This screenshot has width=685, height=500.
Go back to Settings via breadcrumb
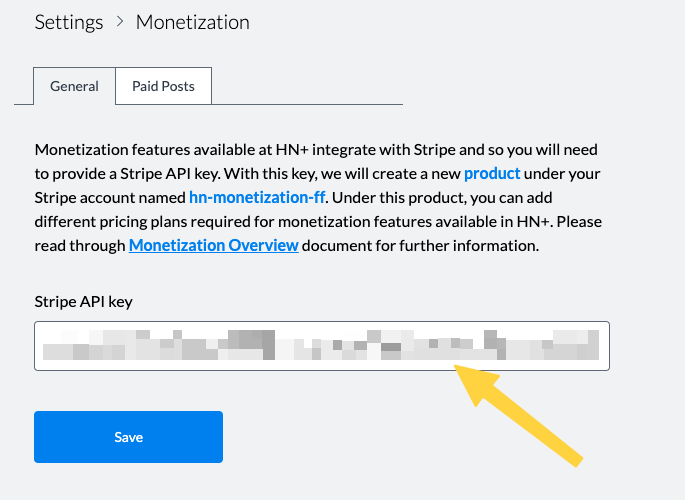(x=69, y=22)
